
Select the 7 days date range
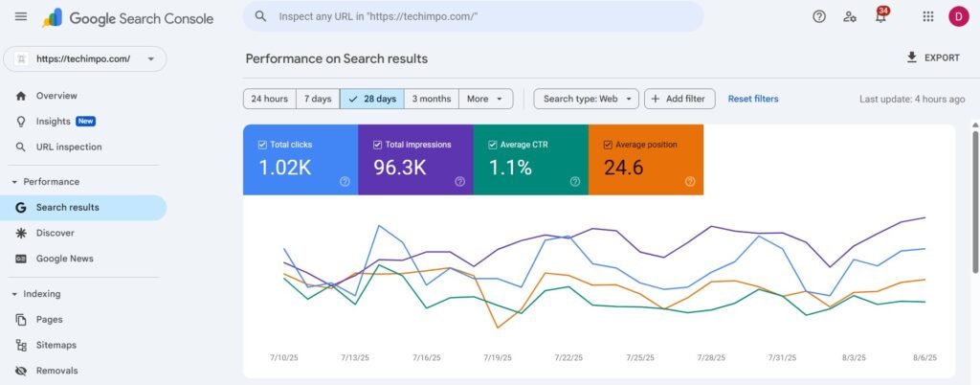click(x=318, y=99)
